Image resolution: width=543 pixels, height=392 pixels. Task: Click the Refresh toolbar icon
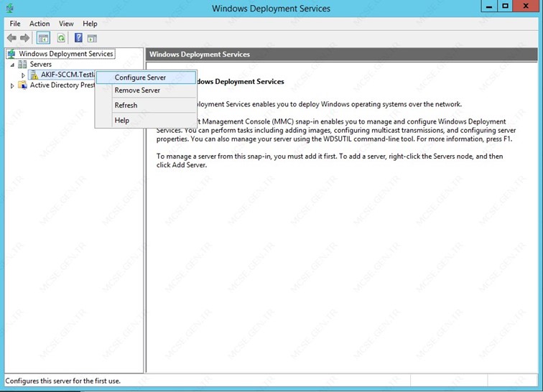[x=61, y=38]
